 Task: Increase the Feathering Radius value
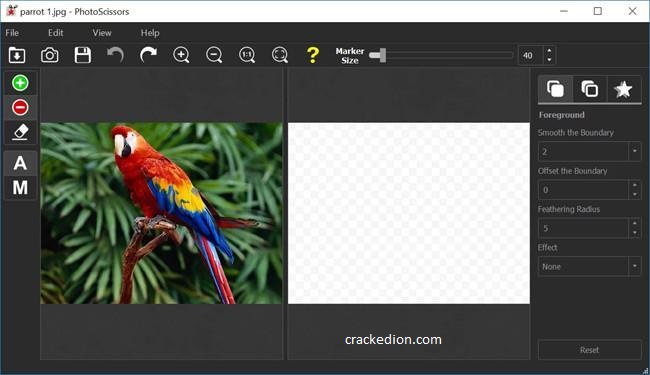click(635, 224)
